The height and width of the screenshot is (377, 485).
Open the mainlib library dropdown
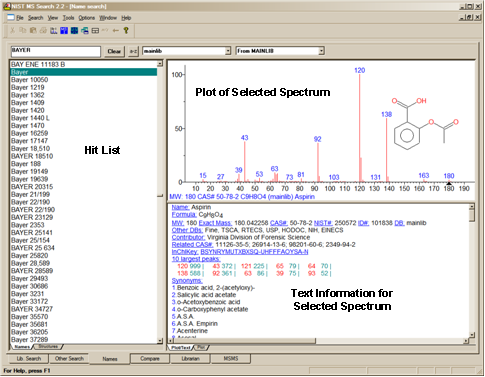tap(228, 51)
